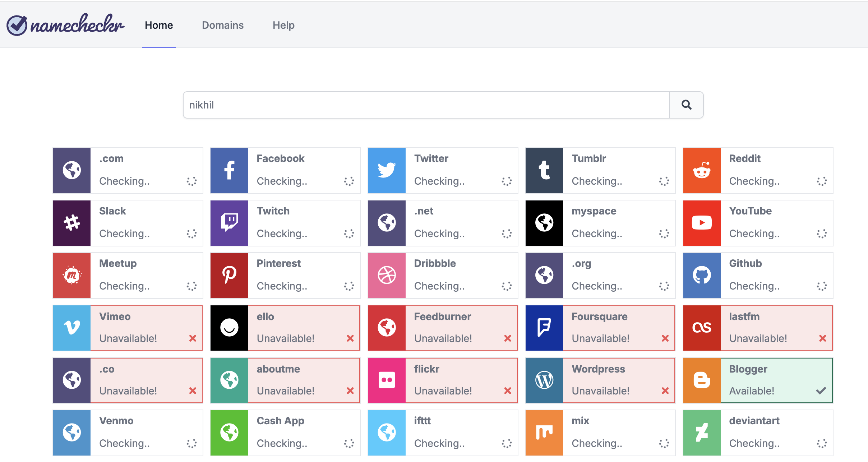This screenshot has width=868, height=462.
Task: Click the .co globe icon
Action: pyautogui.click(x=72, y=380)
